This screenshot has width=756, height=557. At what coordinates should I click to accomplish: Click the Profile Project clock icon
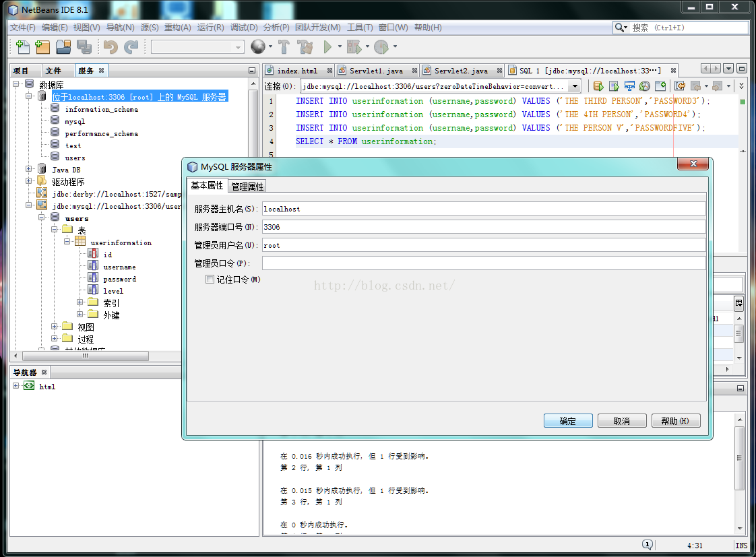click(x=381, y=46)
